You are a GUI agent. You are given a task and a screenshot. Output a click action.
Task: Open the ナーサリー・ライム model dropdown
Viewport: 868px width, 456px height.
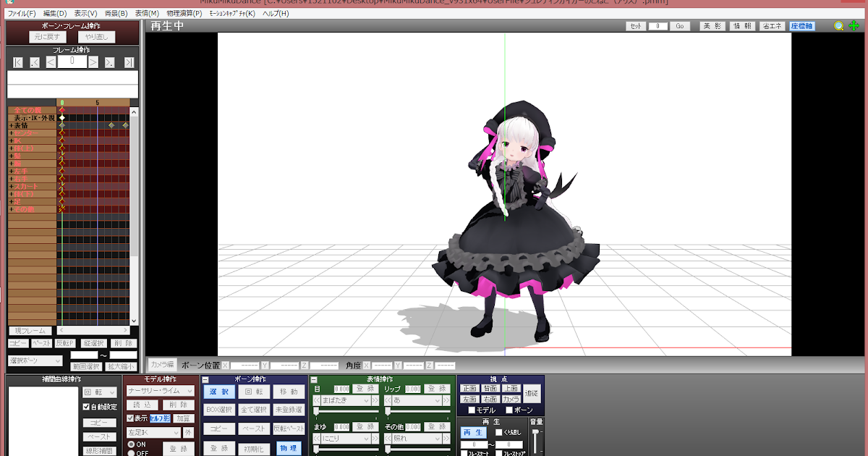tap(160, 391)
